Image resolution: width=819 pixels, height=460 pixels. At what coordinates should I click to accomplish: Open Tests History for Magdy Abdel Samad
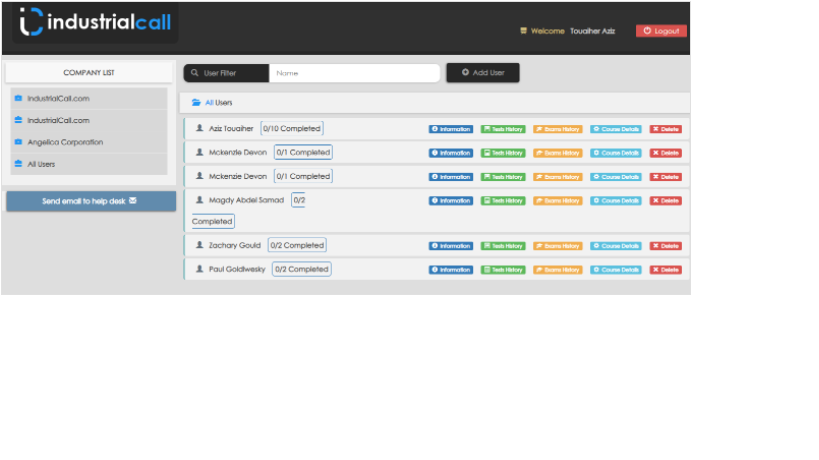[503, 200]
